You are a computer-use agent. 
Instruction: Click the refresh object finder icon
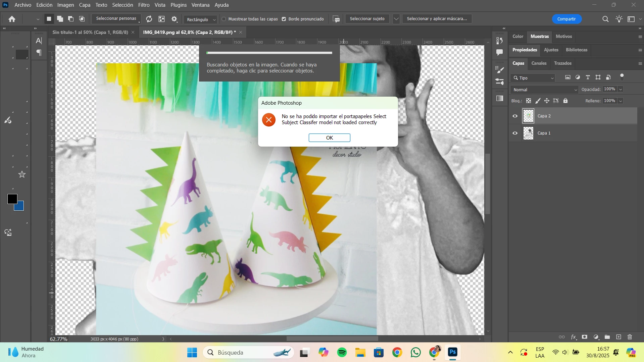(149, 19)
